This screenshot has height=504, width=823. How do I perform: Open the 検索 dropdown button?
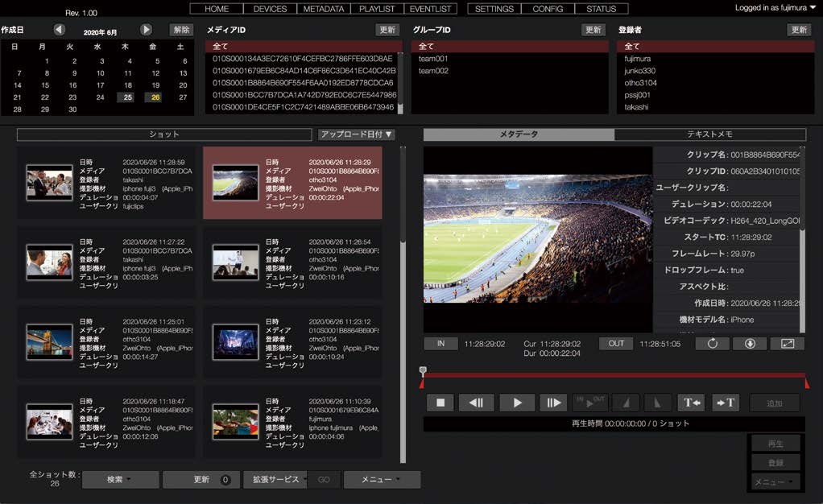tap(119, 480)
